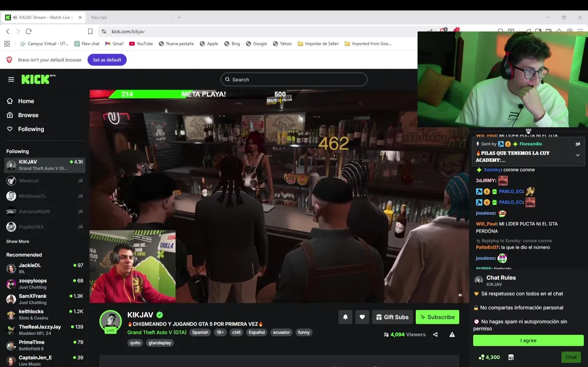Open the Campus Virtual bookmark
This screenshot has width=588, height=367.
pyautogui.click(x=44, y=43)
